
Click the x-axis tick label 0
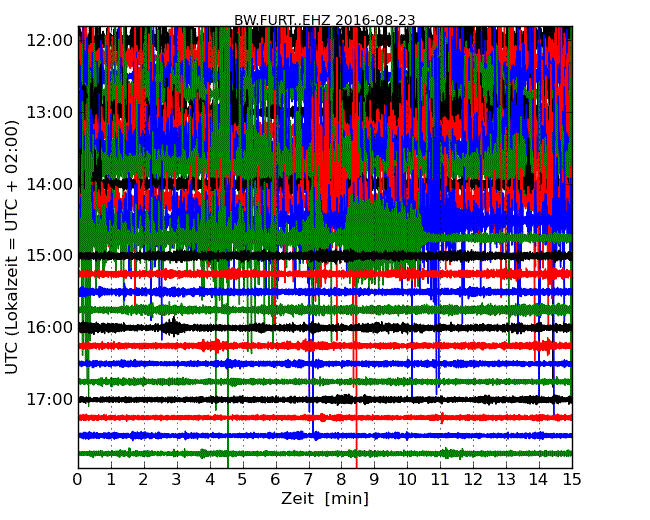[x=78, y=480]
